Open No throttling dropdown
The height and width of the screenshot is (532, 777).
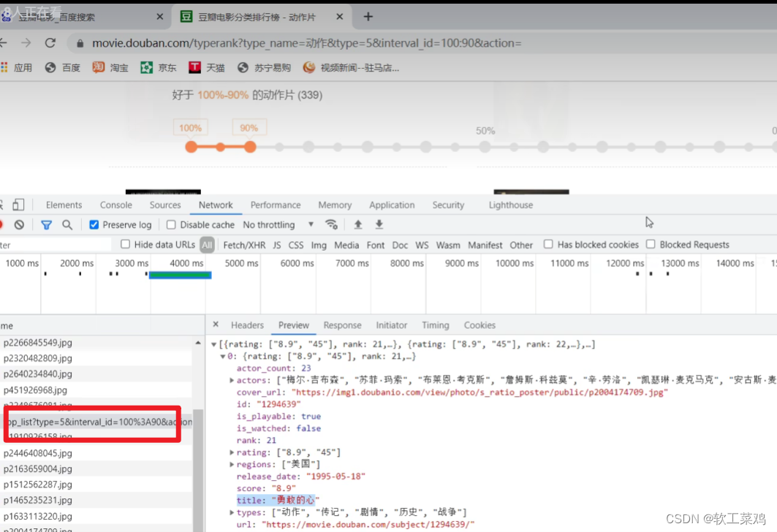point(278,225)
